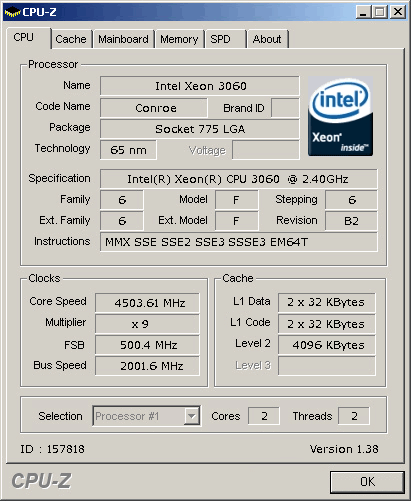Click the Instructions field with MMX SSE
Screen dimensions: 411x501
click(x=239, y=242)
